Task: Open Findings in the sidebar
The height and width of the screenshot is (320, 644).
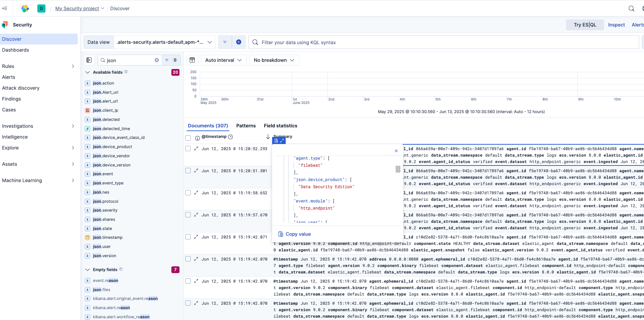Action: [x=12, y=99]
